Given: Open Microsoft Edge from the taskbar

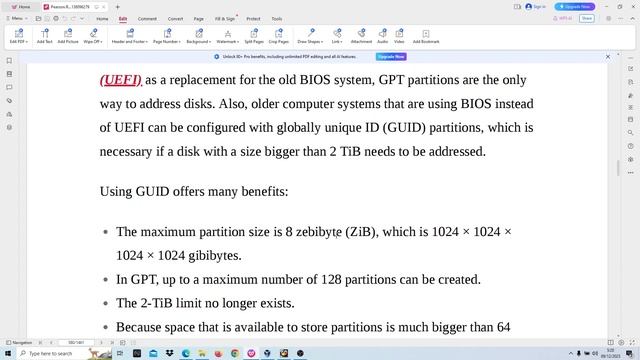Looking at the screenshot, I should tap(186, 353).
